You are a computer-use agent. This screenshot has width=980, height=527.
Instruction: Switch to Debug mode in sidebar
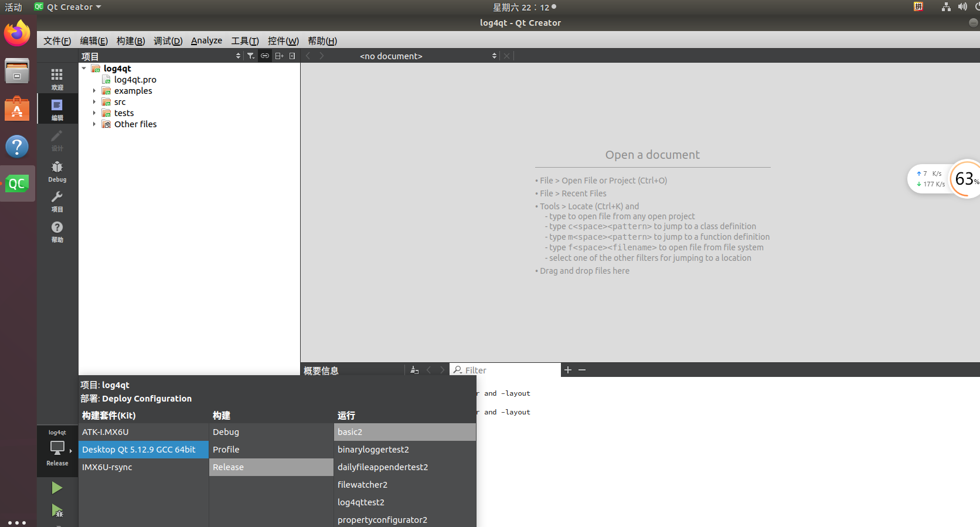tap(57, 171)
